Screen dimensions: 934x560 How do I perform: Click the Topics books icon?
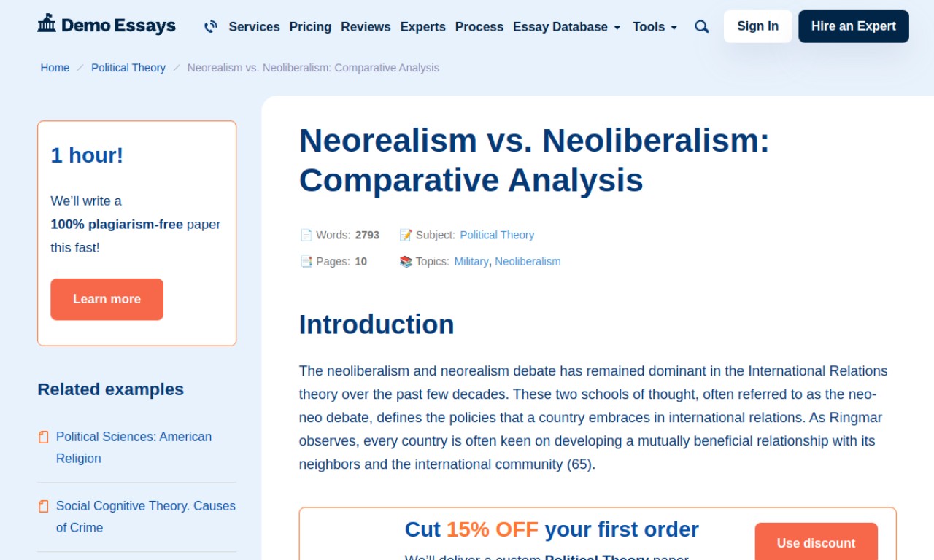coord(406,261)
